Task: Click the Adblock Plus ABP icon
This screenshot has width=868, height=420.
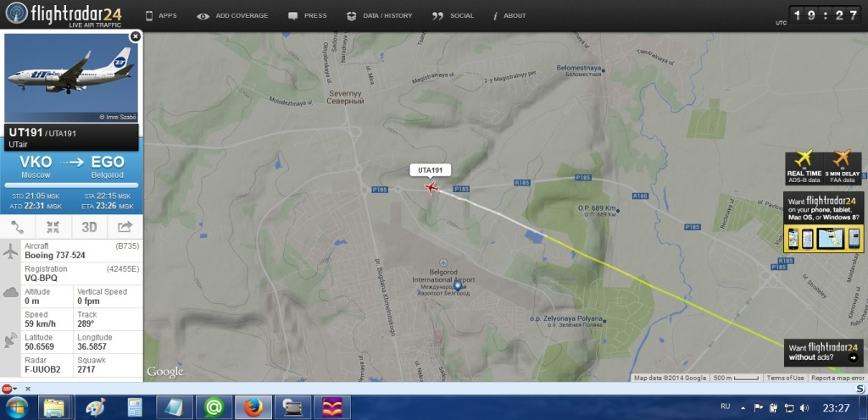Action: [x=6, y=389]
